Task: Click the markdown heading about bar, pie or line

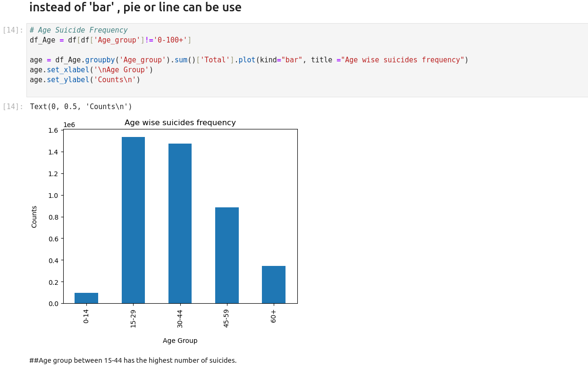Action: (x=135, y=8)
